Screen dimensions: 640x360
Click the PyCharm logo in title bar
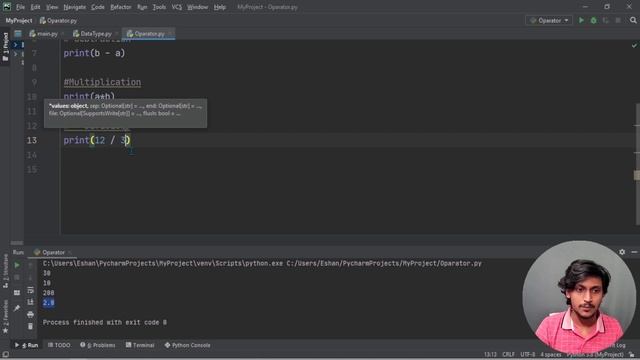pyautogui.click(x=7, y=7)
